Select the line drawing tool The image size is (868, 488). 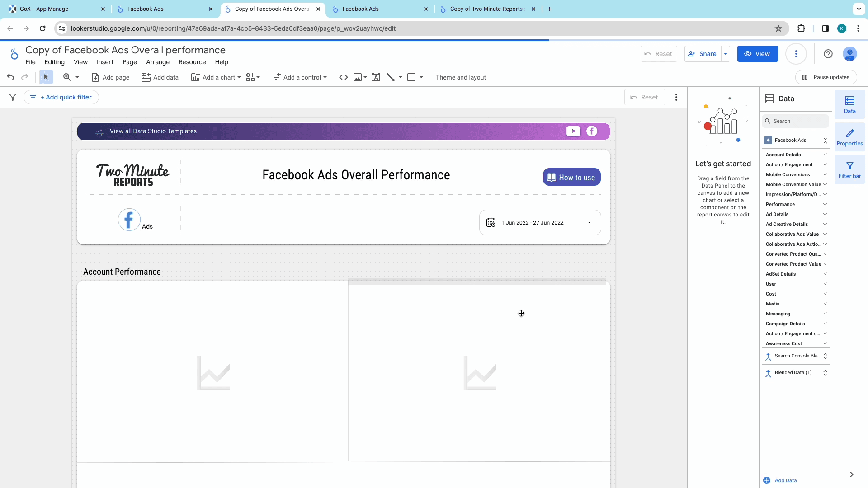[x=391, y=77]
